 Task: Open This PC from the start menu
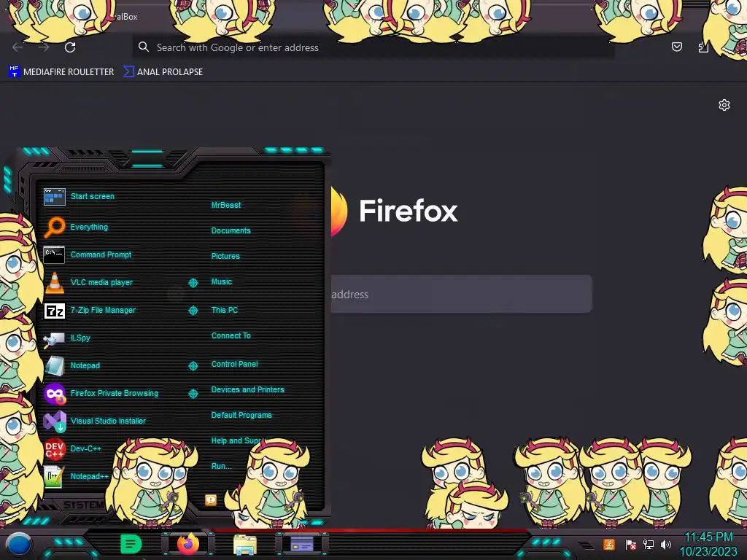[x=225, y=309]
